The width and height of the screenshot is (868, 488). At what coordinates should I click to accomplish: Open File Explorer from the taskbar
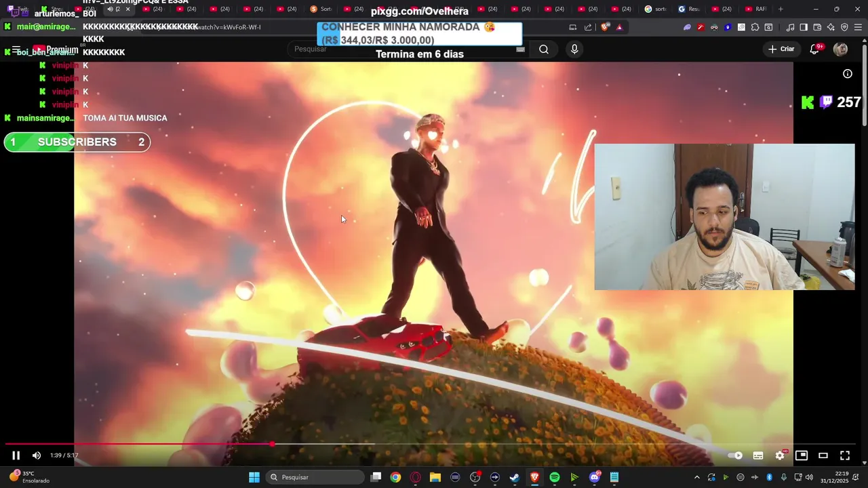click(x=435, y=477)
